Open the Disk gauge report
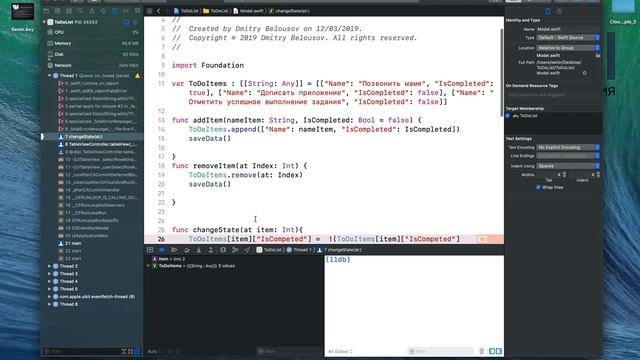The height and width of the screenshot is (360, 640). tap(93, 54)
